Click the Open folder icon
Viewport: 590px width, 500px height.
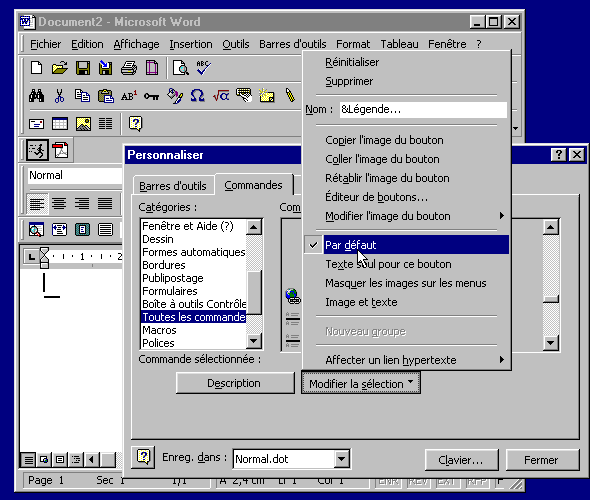click(x=60, y=68)
